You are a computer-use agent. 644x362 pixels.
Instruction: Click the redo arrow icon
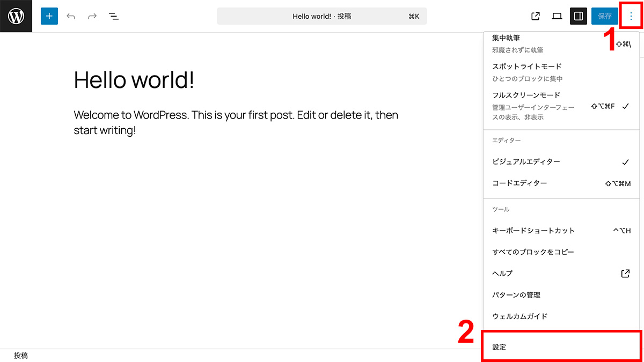92,16
